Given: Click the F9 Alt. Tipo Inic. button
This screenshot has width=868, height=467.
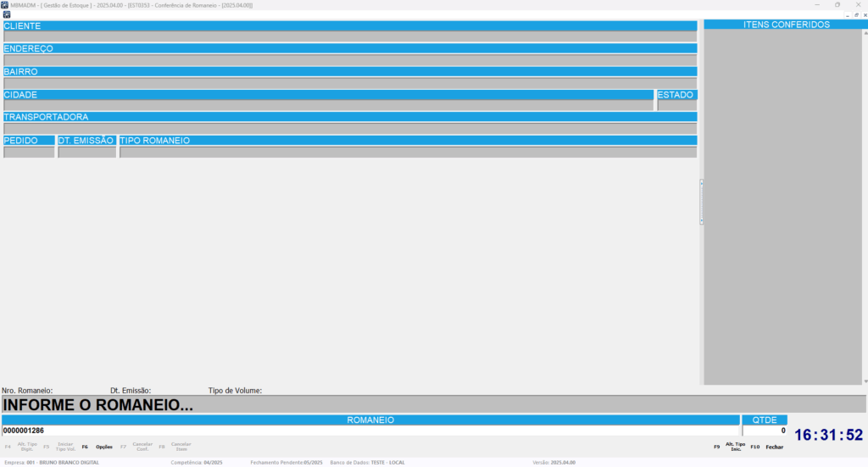Looking at the screenshot, I should point(730,447).
